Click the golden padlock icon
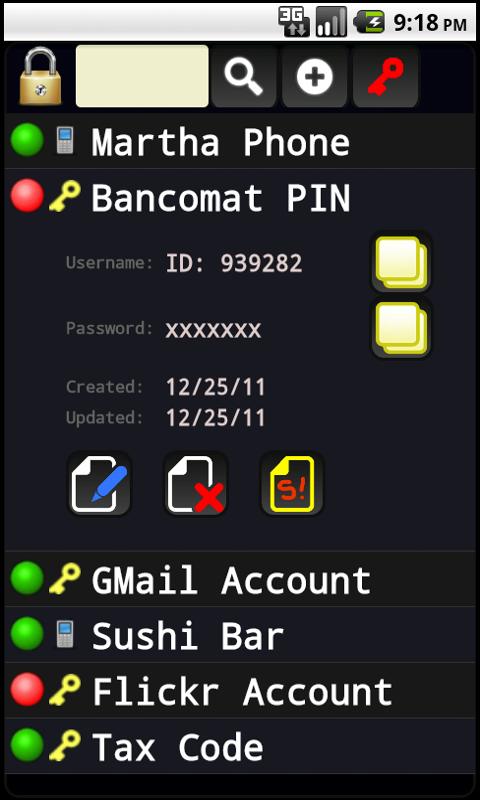 40,76
